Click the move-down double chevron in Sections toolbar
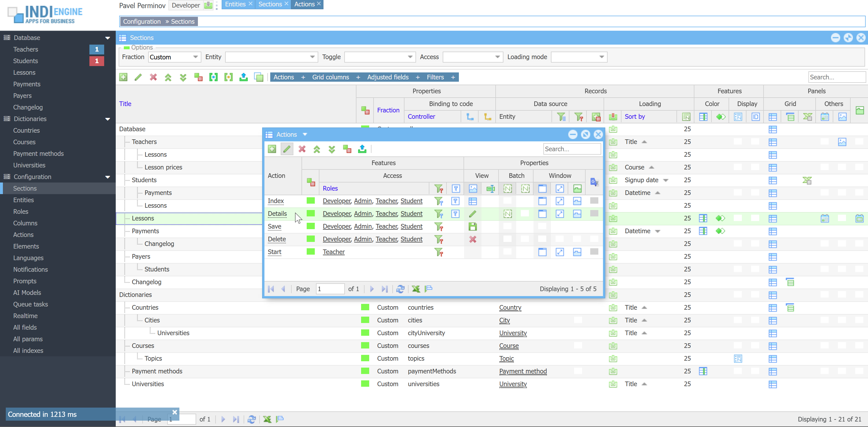The height and width of the screenshot is (427, 868). [183, 77]
